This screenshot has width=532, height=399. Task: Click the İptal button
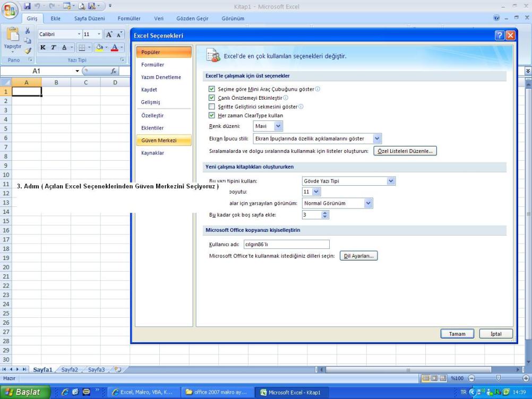496,334
